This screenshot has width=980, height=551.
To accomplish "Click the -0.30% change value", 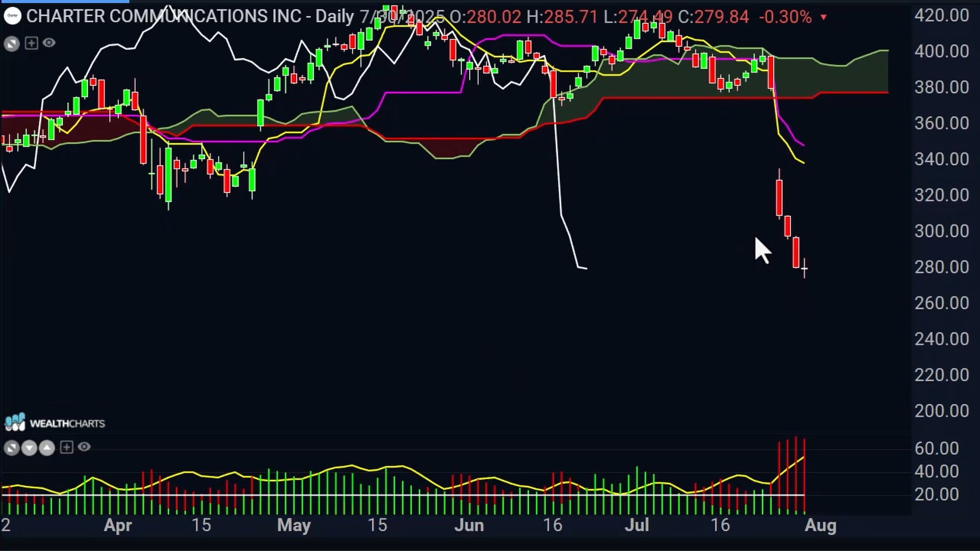I will pyautogui.click(x=786, y=17).
